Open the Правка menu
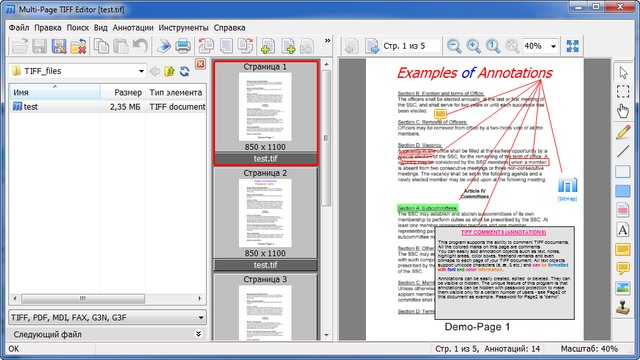The height and width of the screenshot is (360, 640). (48, 28)
